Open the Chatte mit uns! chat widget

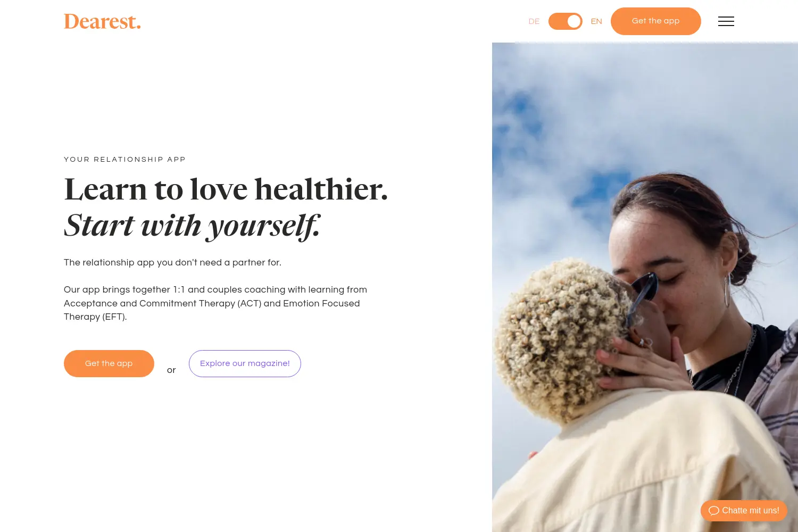pos(744,511)
